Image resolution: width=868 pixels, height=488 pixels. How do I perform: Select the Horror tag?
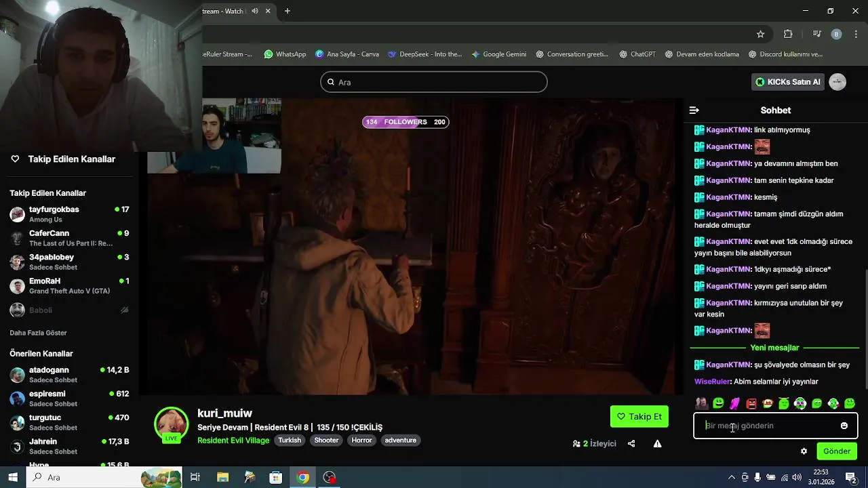click(361, 440)
